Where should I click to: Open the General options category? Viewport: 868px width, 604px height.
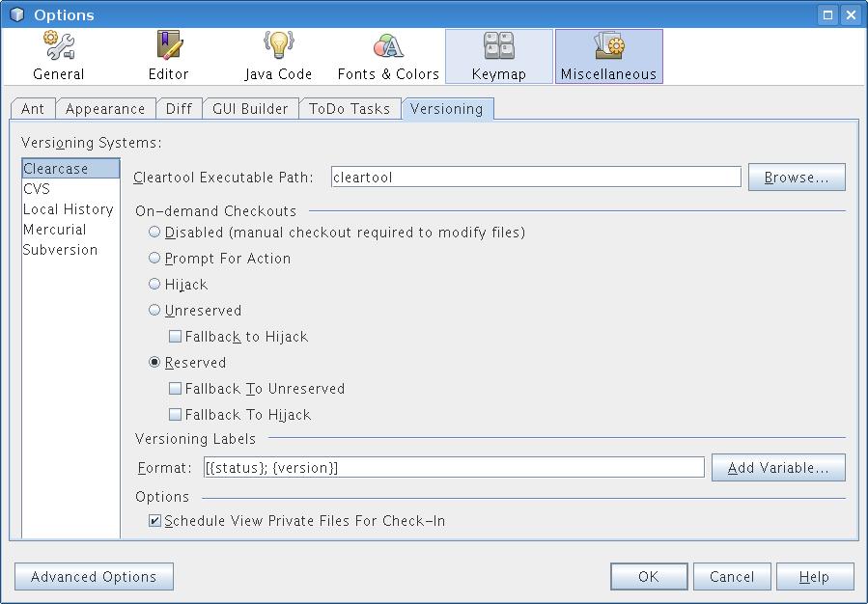point(58,56)
